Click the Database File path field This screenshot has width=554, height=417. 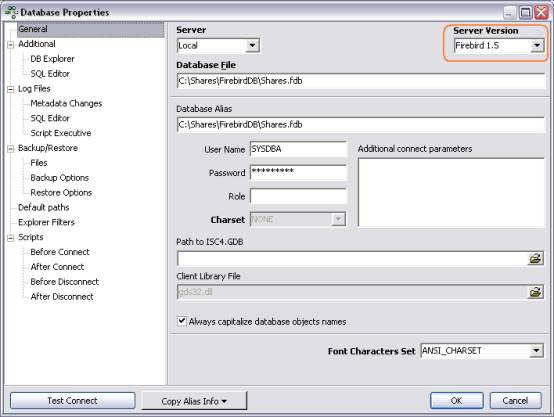pyautogui.click(x=361, y=81)
